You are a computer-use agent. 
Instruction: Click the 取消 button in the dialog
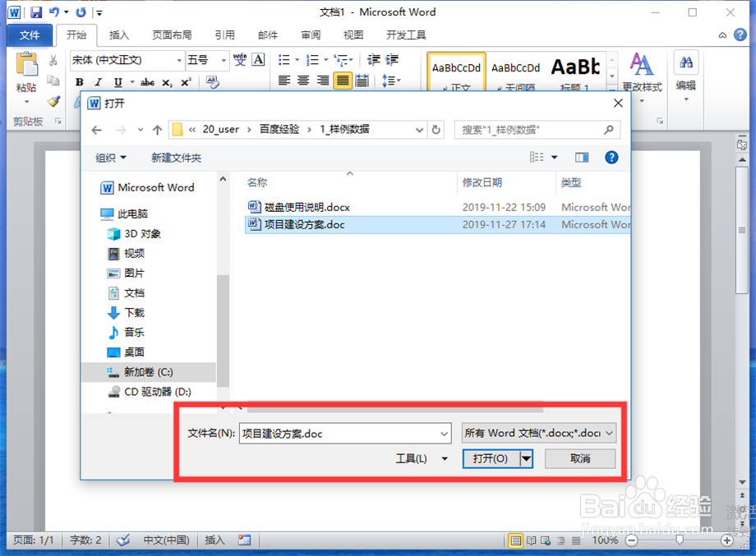tap(580, 459)
